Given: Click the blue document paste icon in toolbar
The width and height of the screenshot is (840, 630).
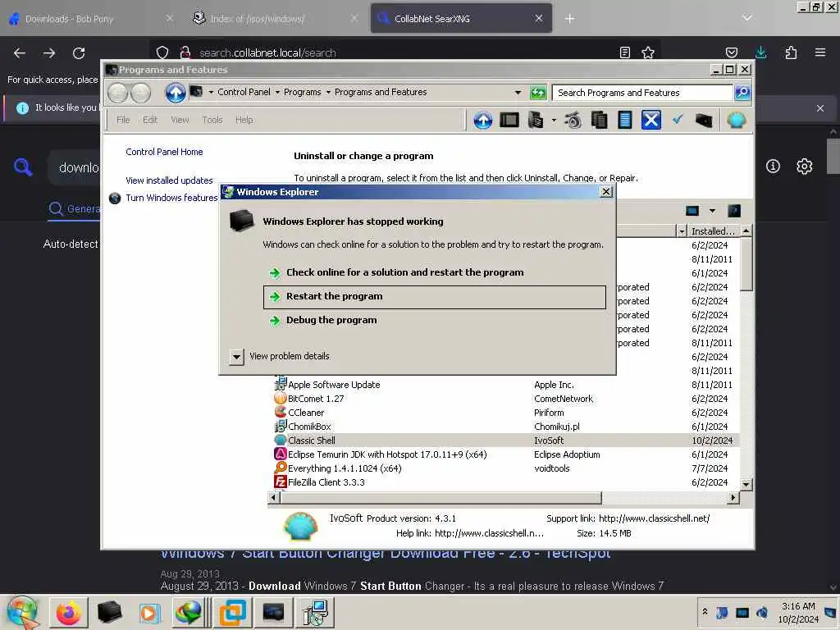Looking at the screenshot, I should 624,120.
